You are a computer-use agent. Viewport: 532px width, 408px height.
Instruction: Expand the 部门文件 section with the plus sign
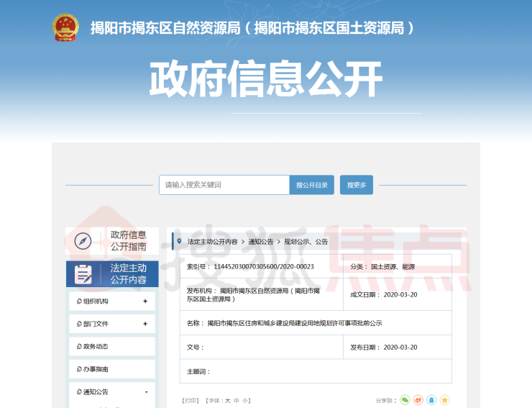(145, 324)
